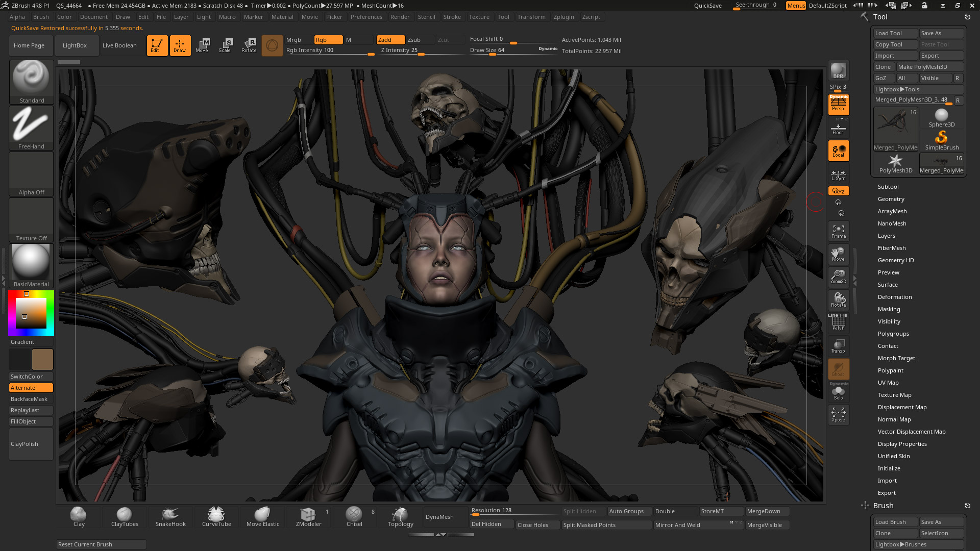Select the Move gizmo tool

[202, 45]
